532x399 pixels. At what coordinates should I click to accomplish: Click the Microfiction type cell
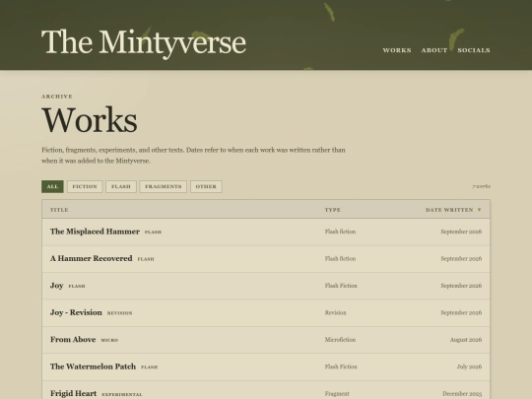click(340, 340)
